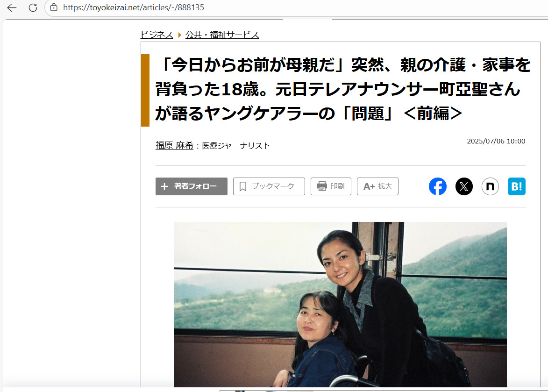Click the printer icon in the 印刷 button
The image size is (548, 392).
(x=322, y=186)
